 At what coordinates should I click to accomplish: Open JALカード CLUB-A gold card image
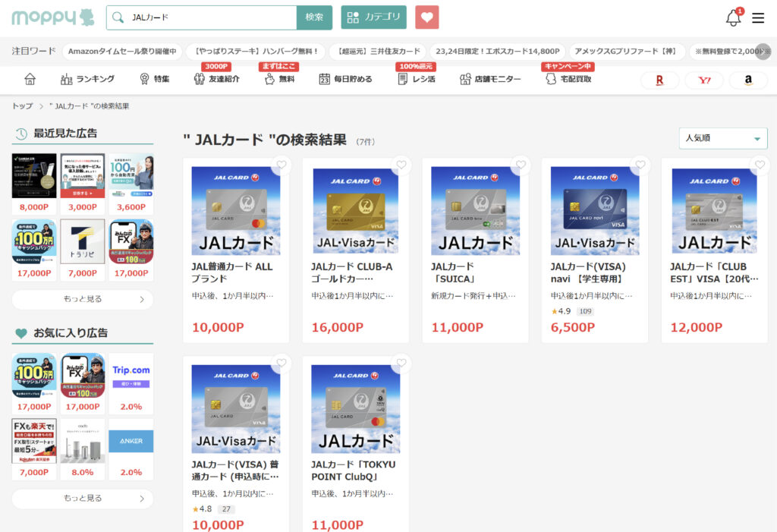pyautogui.click(x=355, y=211)
